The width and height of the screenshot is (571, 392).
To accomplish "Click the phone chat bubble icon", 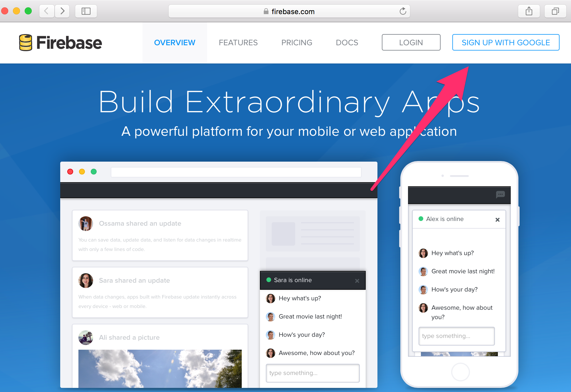I will (x=500, y=195).
